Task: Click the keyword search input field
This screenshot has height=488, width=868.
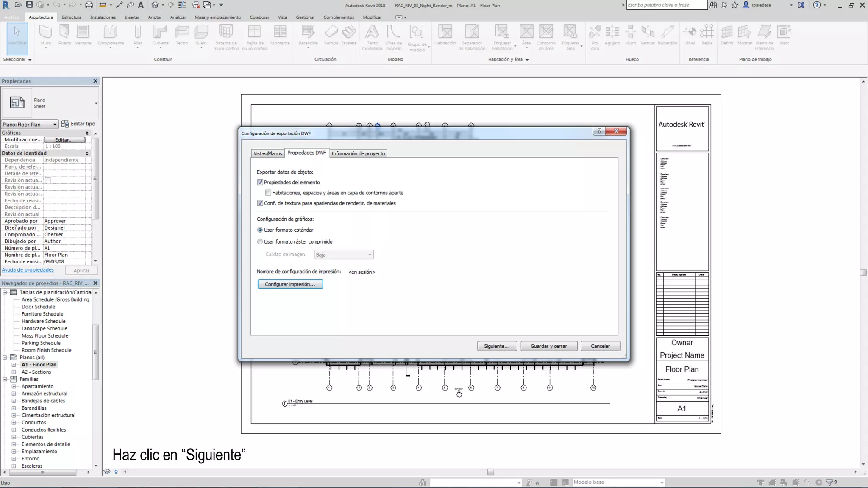Action: (x=666, y=5)
